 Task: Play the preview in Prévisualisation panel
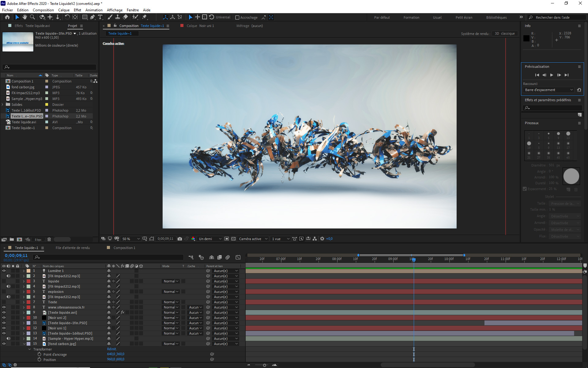(552, 75)
